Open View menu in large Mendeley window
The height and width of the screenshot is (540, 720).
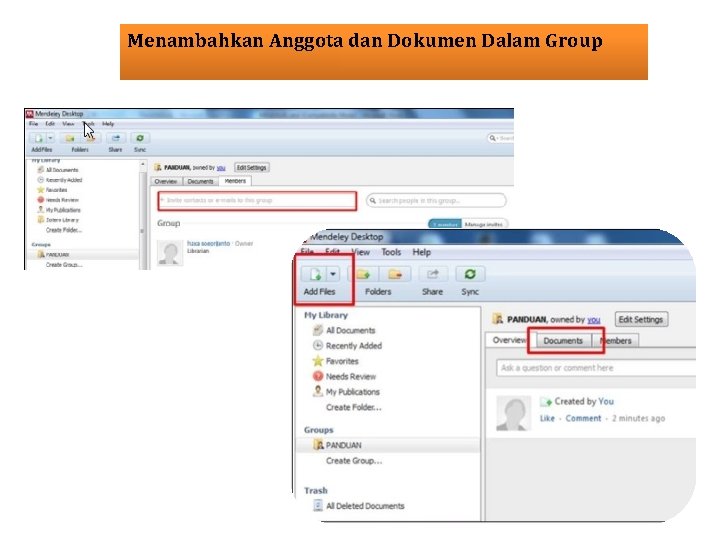click(x=360, y=252)
